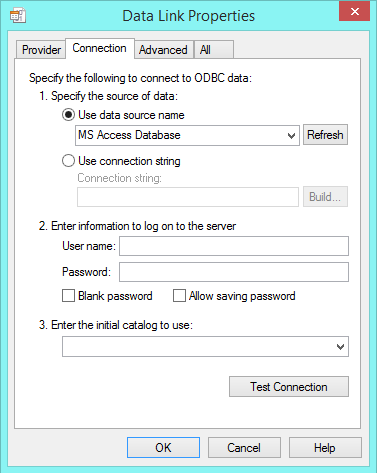Open the initial catalog dropdown arrow
Image resolution: width=377 pixels, height=473 pixels.
340,347
